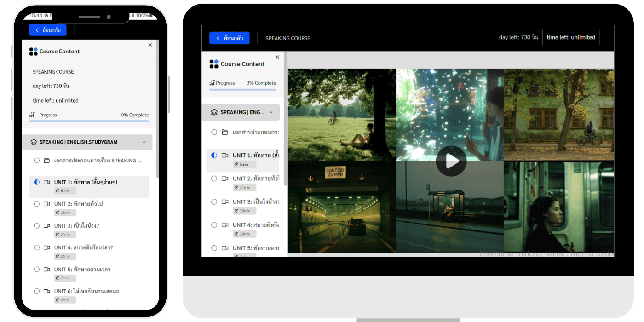Collapse the SPEAKING | ENGLISH.STUDYGRAM section on phone
This screenshot has width=644, height=322.
tap(144, 142)
